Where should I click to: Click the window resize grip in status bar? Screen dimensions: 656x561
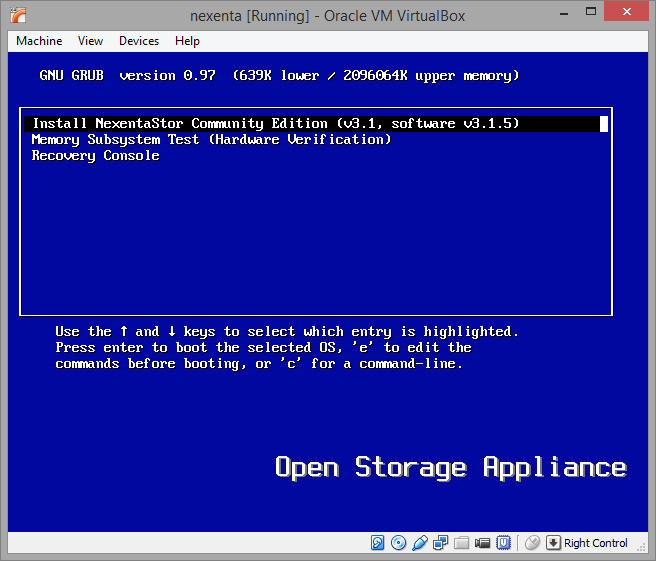point(641,546)
